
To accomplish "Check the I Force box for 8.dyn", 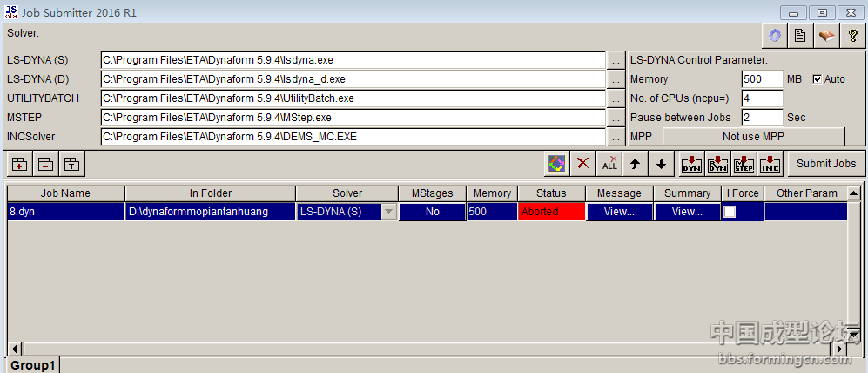I will 730,212.
